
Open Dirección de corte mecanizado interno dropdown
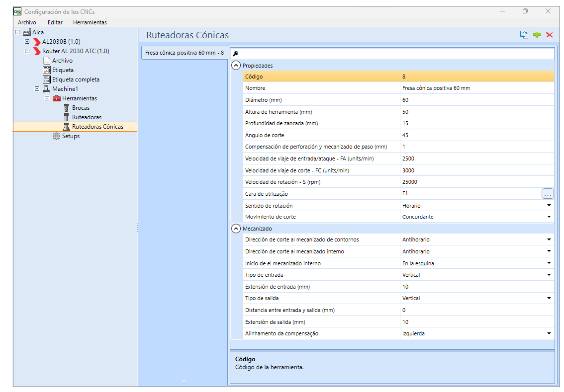point(549,251)
